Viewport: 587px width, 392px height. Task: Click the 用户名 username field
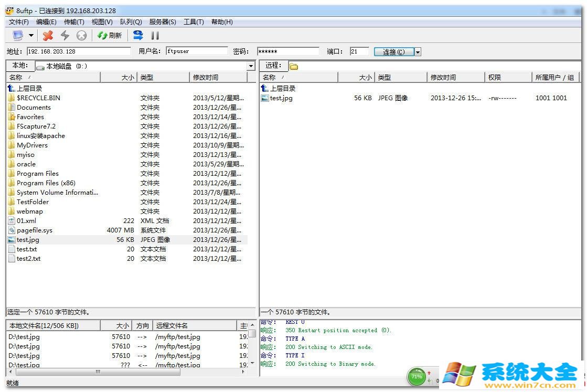point(197,51)
